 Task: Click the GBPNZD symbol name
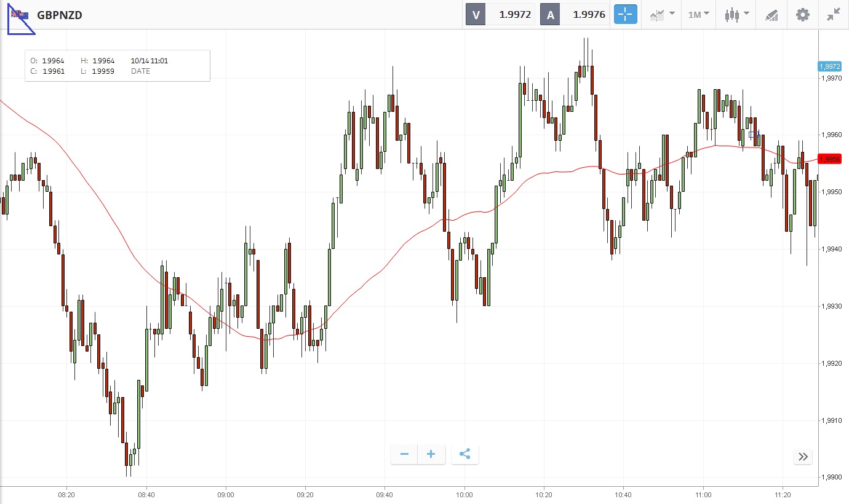[x=60, y=15]
